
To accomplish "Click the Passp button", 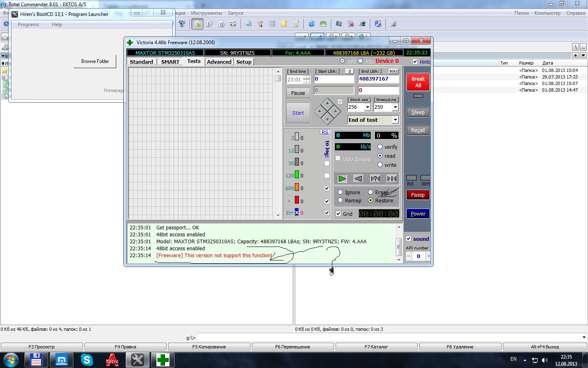I will (x=418, y=195).
